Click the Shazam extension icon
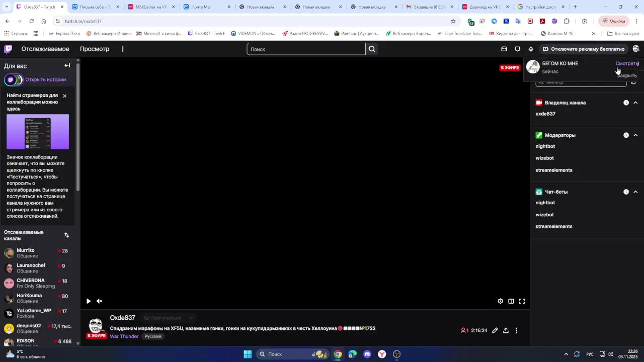 (x=494, y=21)
